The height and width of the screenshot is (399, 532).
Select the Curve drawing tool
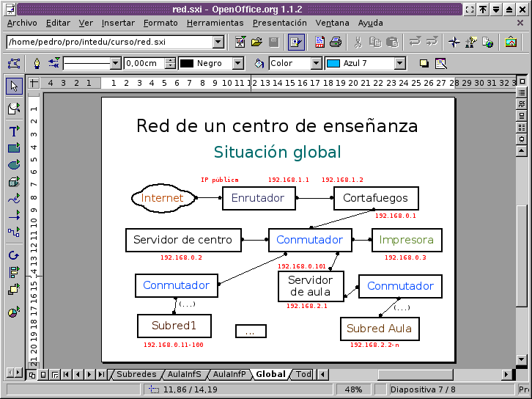point(14,198)
